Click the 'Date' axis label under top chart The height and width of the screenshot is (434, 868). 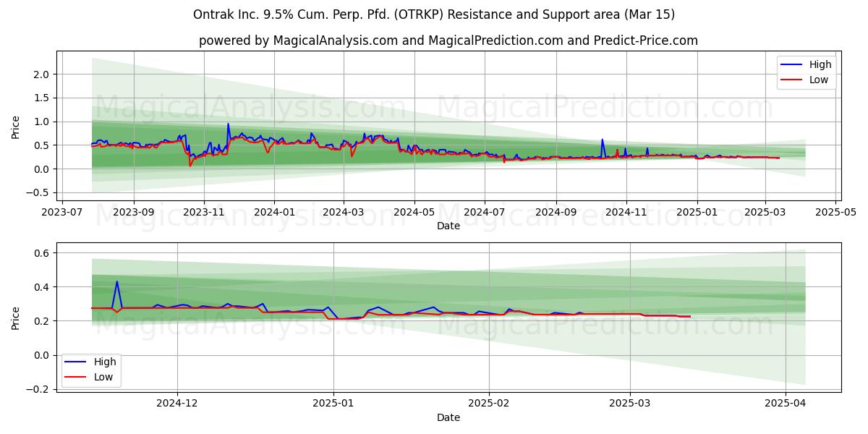coord(448,226)
